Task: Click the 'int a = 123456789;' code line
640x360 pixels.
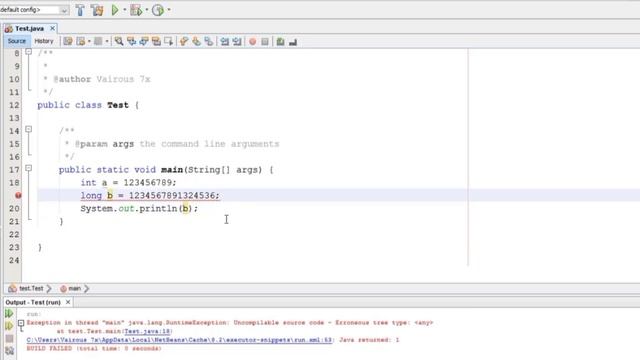Action: coord(128,182)
